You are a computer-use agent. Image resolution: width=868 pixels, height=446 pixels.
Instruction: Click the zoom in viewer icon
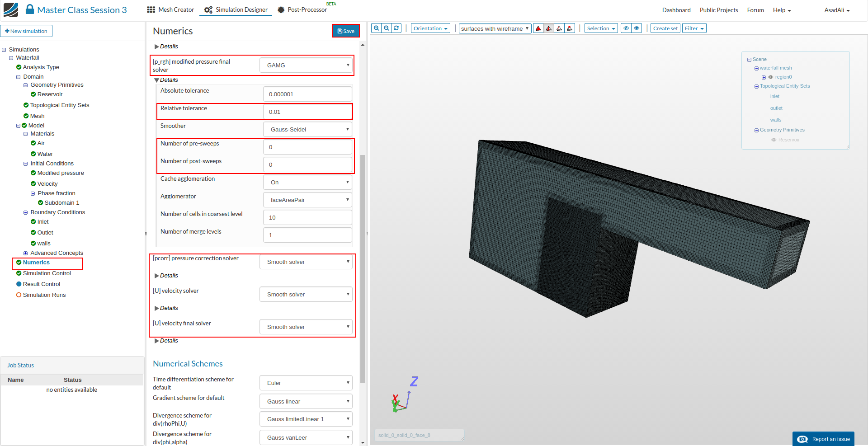376,28
